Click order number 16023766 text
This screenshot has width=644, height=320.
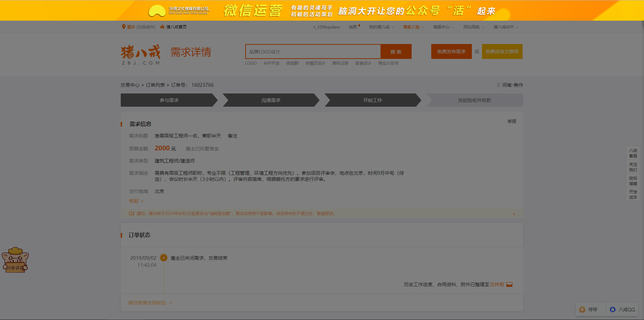click(x=203, y=85)
